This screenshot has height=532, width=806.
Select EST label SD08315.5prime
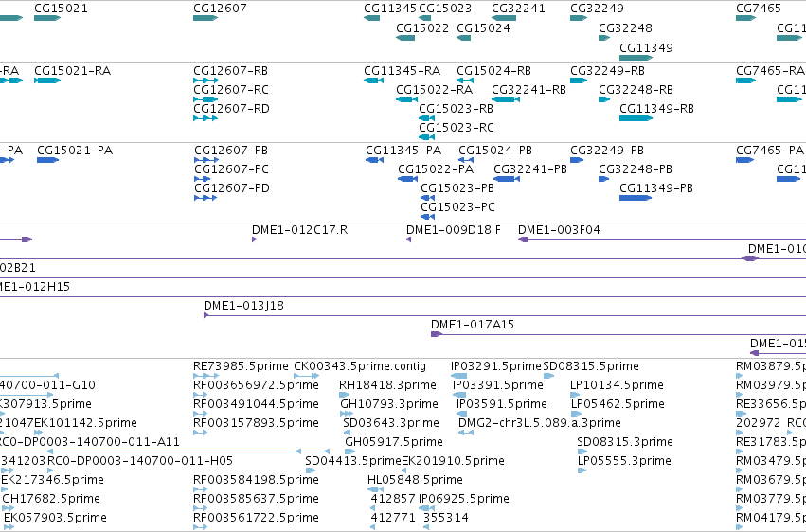tap(591, 366)
